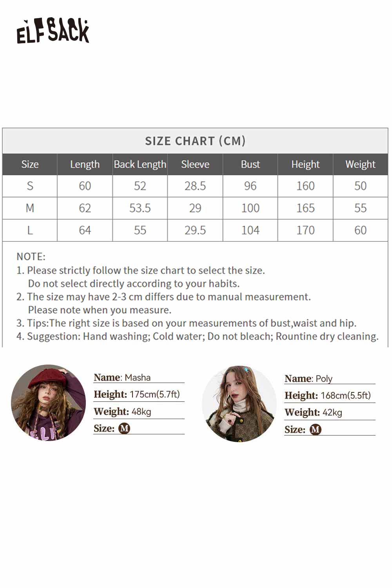This screenshot has width=392, height=588.
Task: Click the ELFSACK brand logo
Action: [x=53, y=31]
